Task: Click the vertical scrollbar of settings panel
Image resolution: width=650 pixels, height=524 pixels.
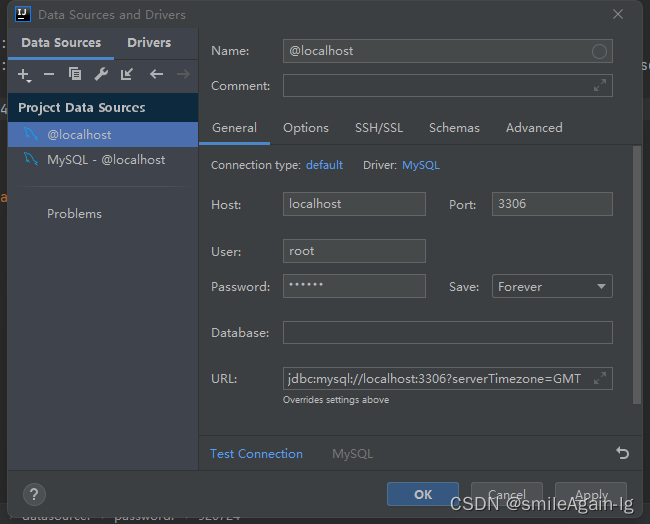Action: pos(637,274)
